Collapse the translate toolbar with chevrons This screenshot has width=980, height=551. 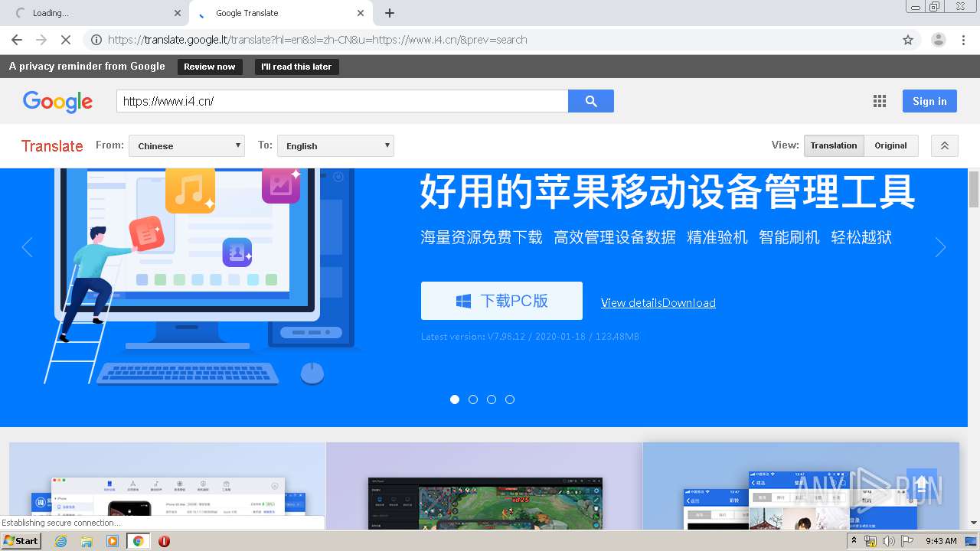coord(945,145)
